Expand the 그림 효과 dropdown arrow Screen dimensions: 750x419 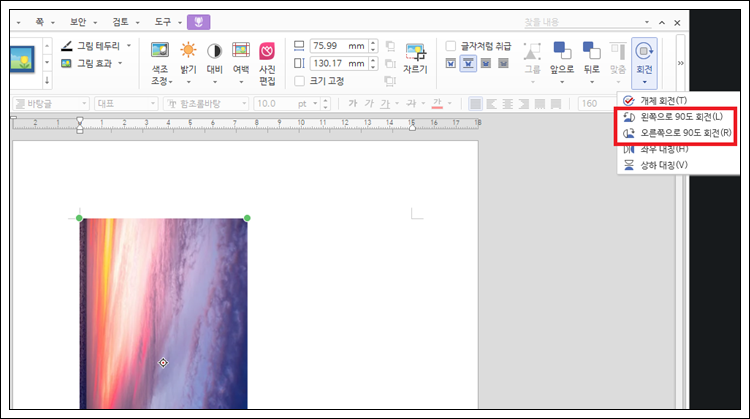120,63
